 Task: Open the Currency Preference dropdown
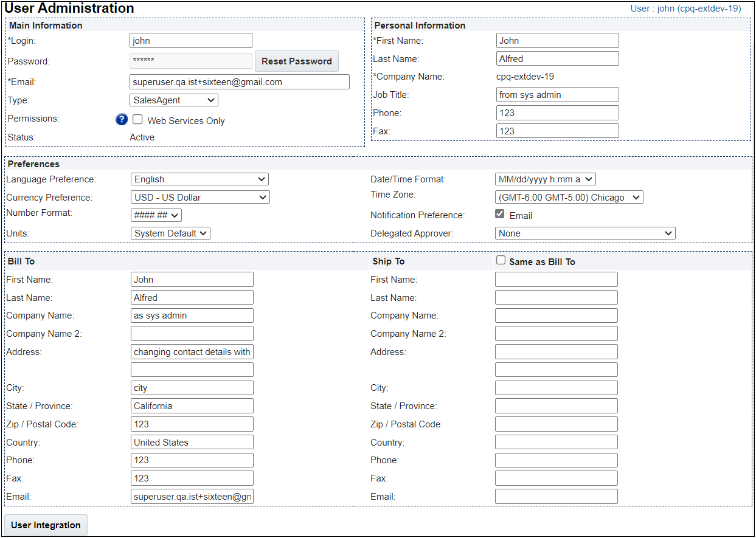(200, 198)
